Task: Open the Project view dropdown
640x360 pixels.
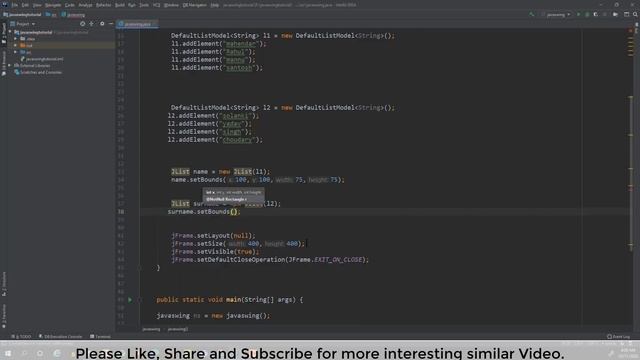Action: [x=23, y=24]
